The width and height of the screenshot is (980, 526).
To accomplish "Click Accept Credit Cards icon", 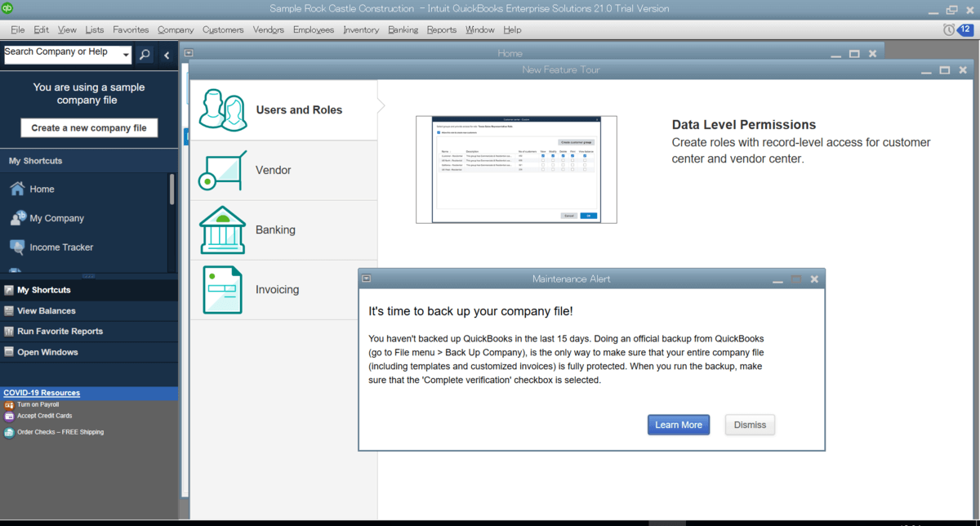I will point(9,416).
